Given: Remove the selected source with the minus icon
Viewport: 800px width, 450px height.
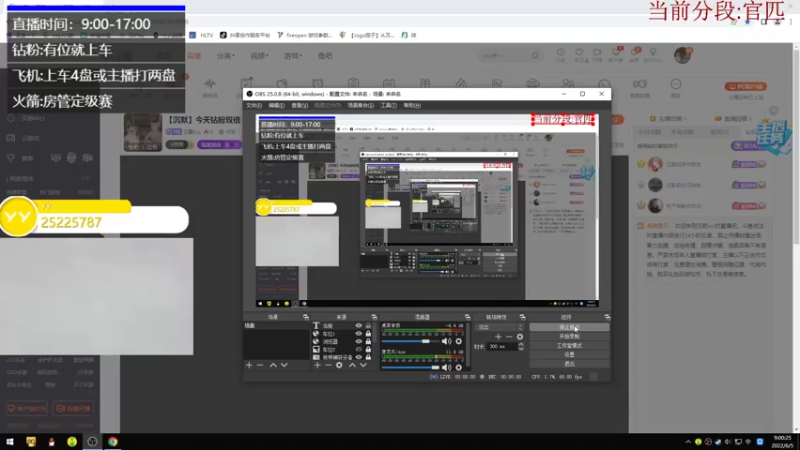Looking at the screenshot, I should tap(328, 365).
